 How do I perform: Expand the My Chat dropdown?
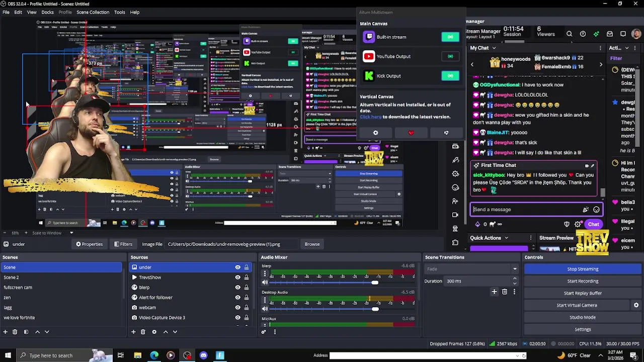coord(494,48)
